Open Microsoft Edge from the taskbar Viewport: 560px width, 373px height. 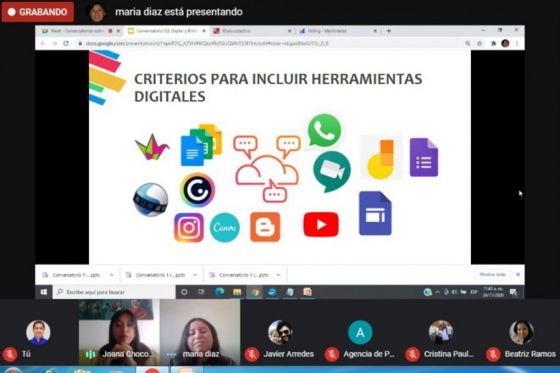[x=219, y=292]
